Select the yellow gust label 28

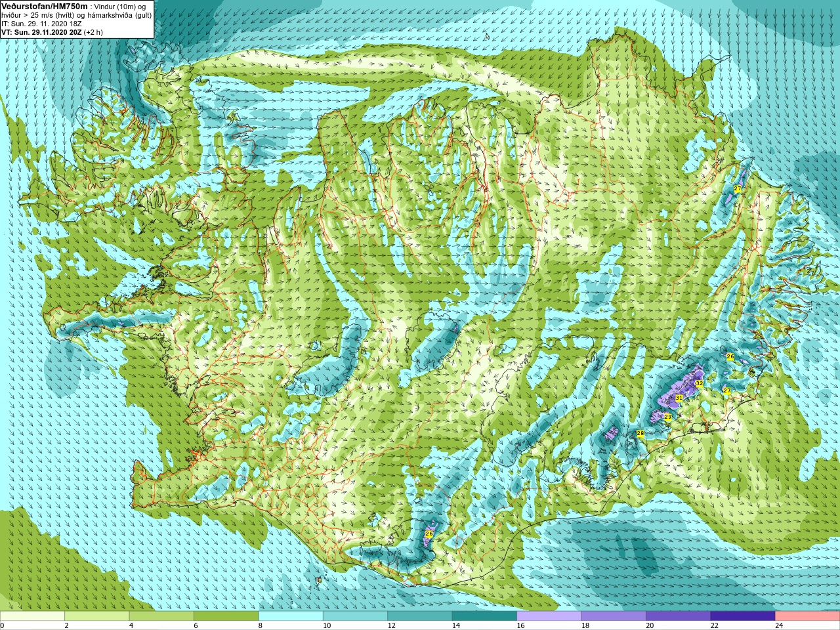pos(640,433)
